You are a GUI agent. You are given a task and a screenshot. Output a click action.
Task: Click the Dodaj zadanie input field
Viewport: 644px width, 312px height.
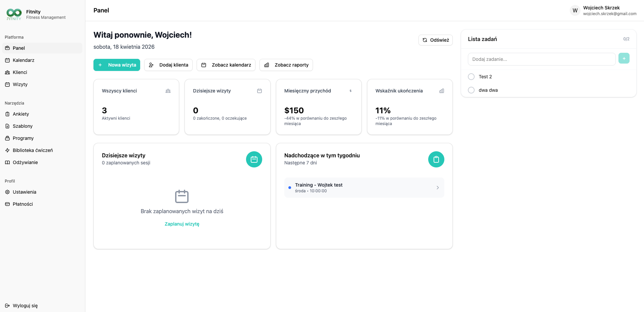click(541, 59)
